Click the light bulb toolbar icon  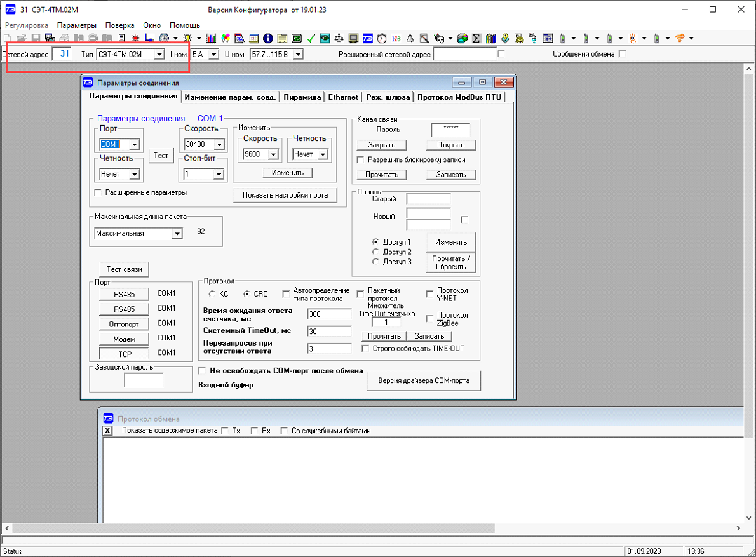pos(188,38)
